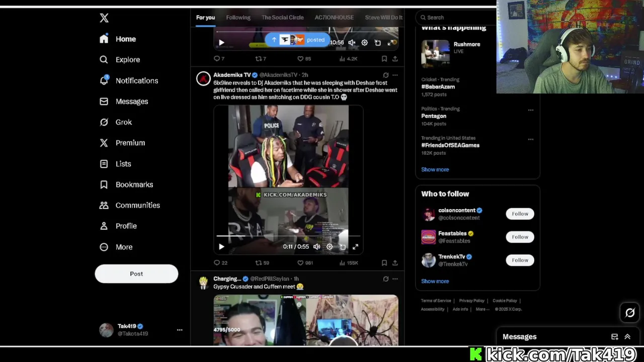Image resolution: width=644 pixels, height=362 pixels.
Task: Open more options on RedPillSayian post
Action: (395, 279)
